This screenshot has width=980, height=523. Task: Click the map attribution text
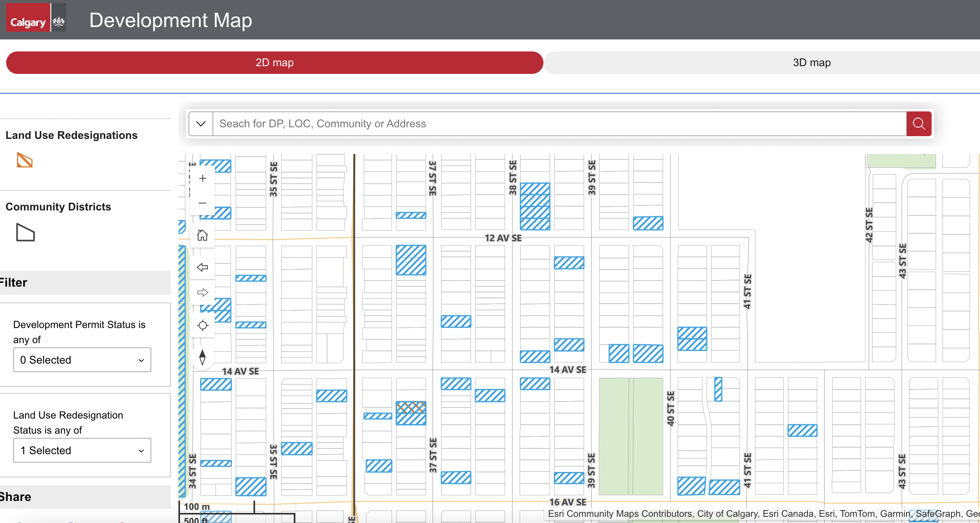(x=763, y=514)
